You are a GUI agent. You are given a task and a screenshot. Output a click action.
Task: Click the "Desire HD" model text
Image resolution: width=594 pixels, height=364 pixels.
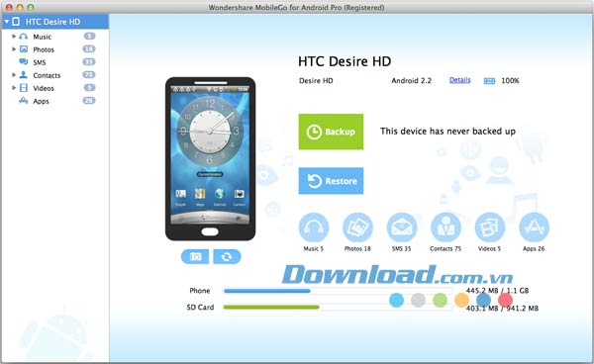316,80
